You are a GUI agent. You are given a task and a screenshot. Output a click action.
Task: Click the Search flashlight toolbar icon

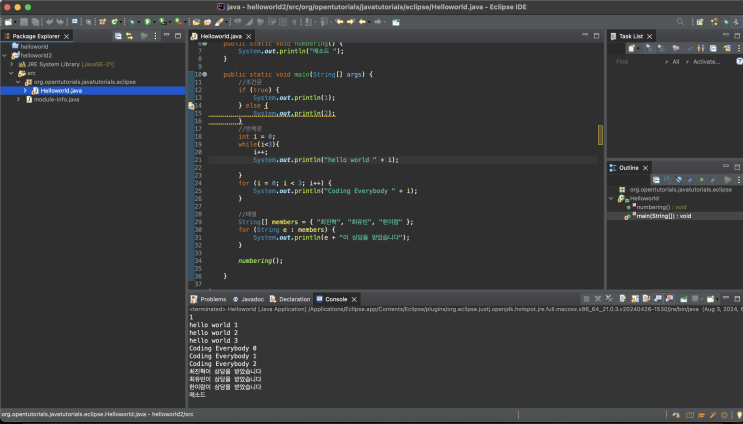tap(219, 22)
